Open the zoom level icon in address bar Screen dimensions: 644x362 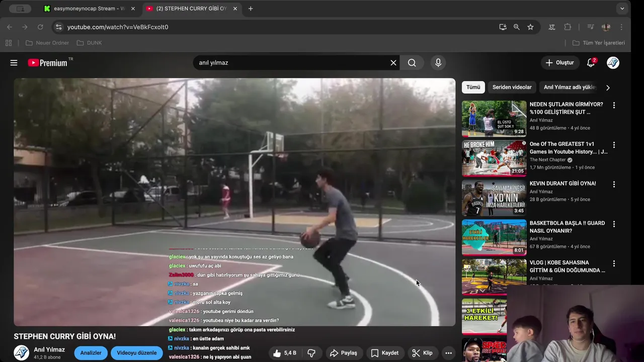(517, 27)
